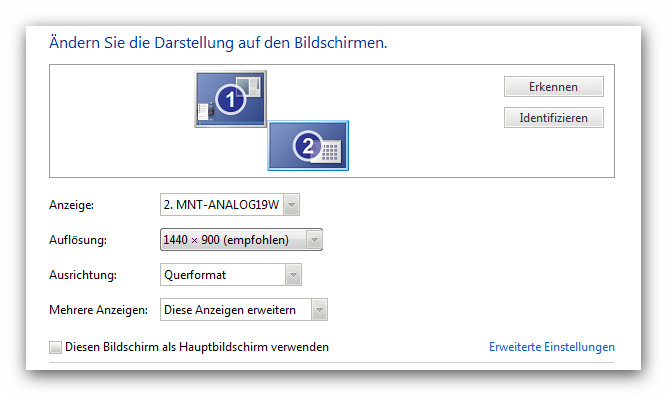The width and height of the screenshot is (667, 396).
Task: Click the 'Anzeige:' label text
Action: (x=71, y=205)
